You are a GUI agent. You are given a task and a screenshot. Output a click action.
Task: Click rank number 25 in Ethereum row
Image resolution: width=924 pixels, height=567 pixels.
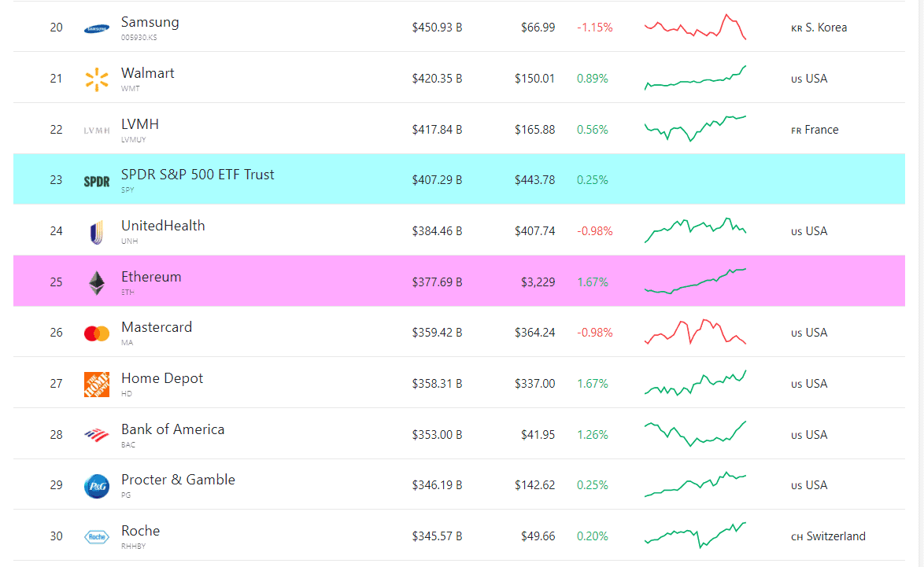pyautogui.click(x=56, y=282)
